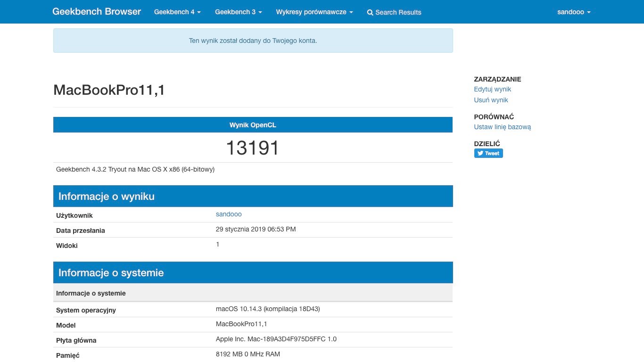The width and height of the screenshot is (644, 362).
Task: Click the Widoki row label
Action: coord(67,246)
